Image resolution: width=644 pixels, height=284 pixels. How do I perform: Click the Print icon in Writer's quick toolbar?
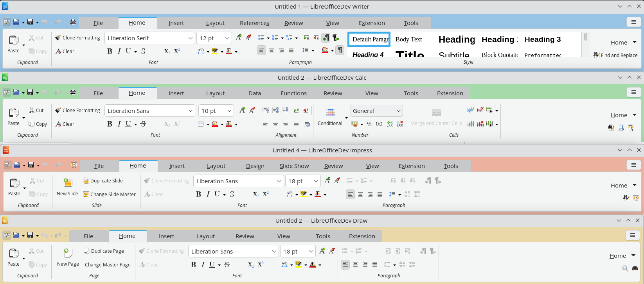coord(73,22)
